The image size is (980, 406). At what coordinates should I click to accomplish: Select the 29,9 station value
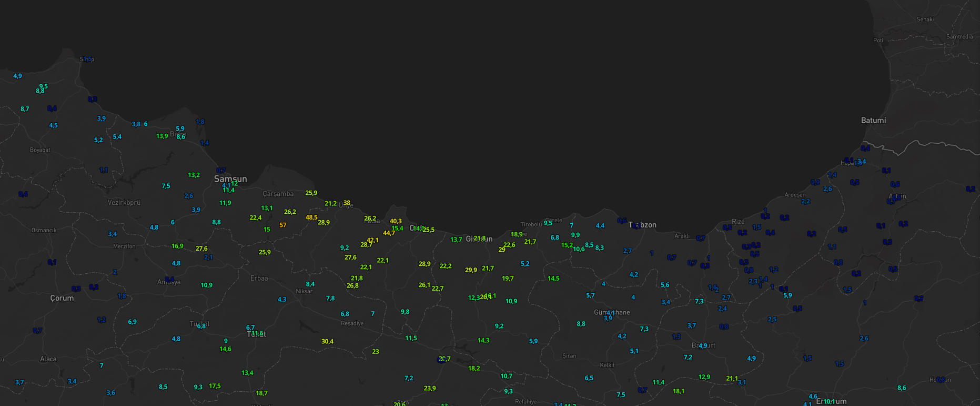pos(471,270)
